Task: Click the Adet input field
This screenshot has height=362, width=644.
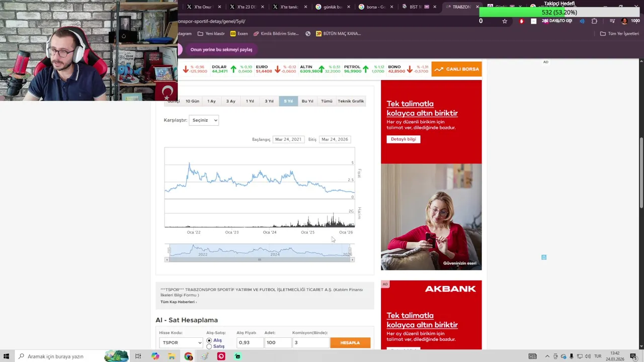Action: (x=277, y=343)
